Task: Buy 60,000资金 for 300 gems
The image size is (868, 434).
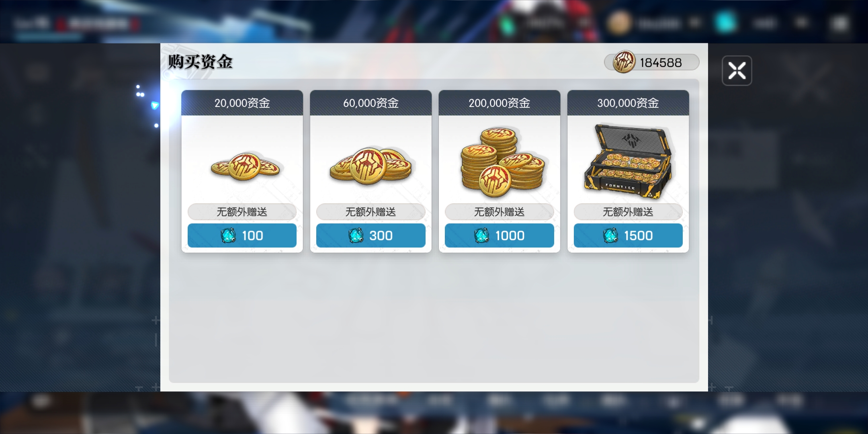Action: 371,235
